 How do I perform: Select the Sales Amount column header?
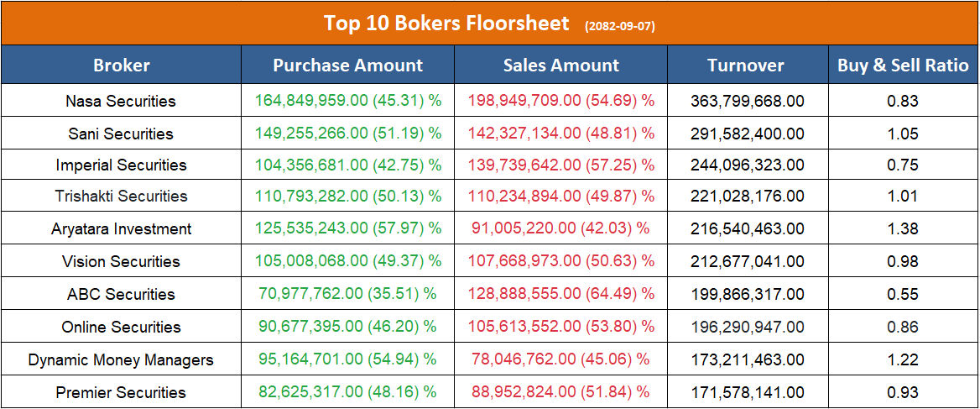coord(561,66)
